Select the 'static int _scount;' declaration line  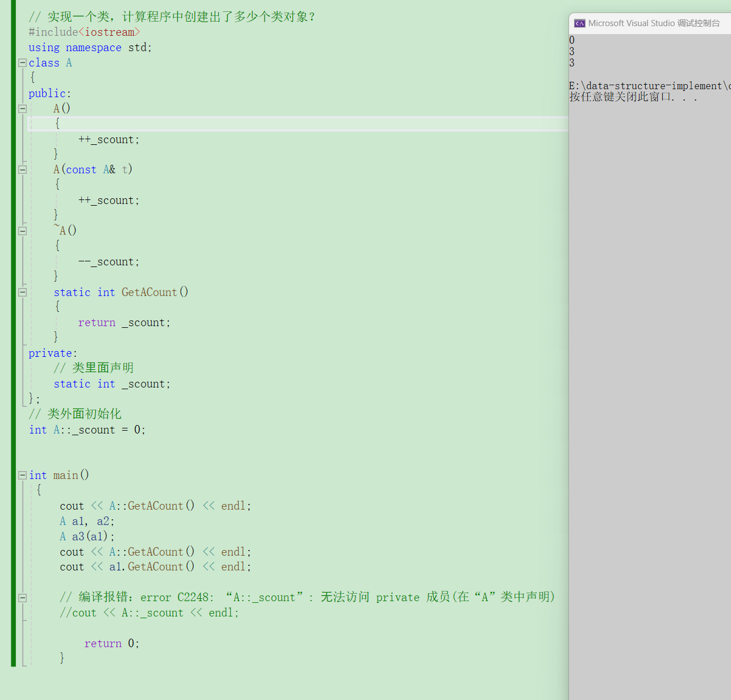tap(112, 384)
